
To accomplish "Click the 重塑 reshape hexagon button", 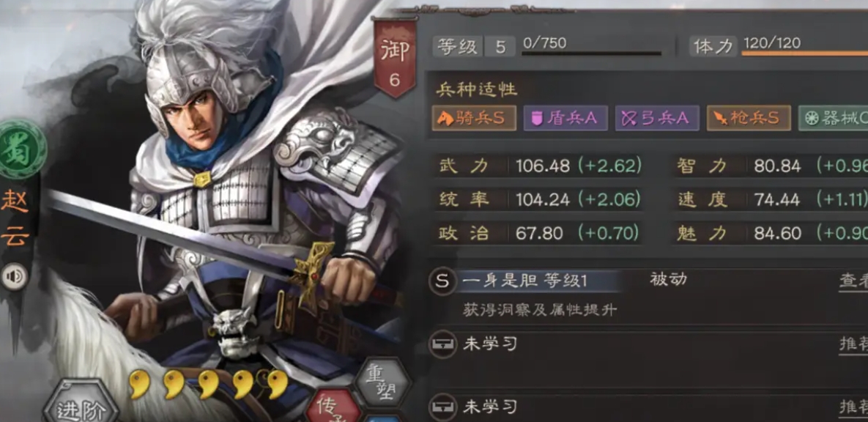I will tap(382, 384).
